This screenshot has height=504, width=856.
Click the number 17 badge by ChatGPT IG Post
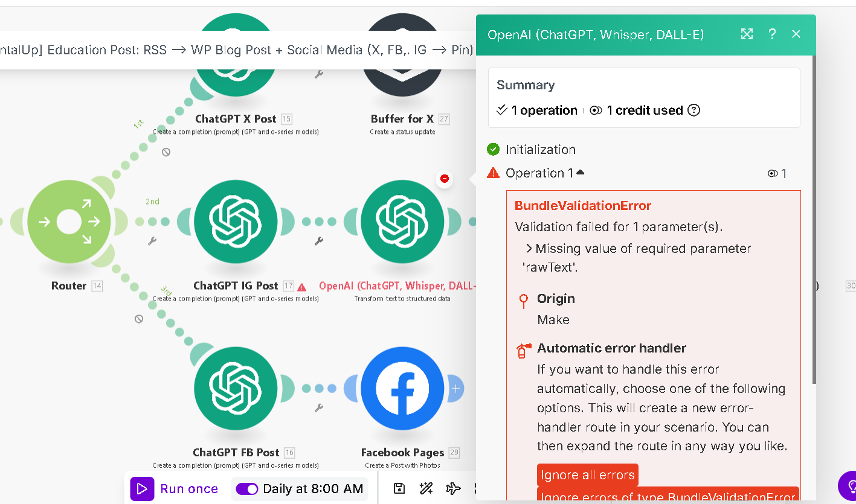[288, 285]
